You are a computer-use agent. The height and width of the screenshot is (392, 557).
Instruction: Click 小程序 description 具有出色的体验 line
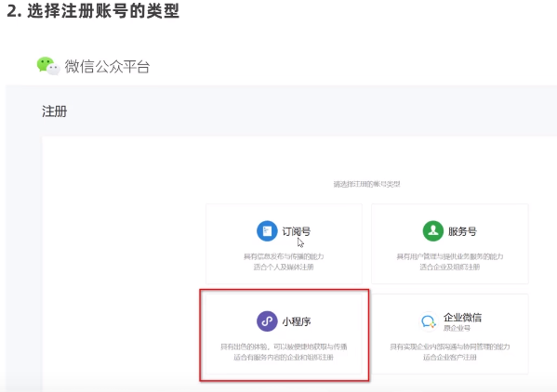[x=284, y=346]
